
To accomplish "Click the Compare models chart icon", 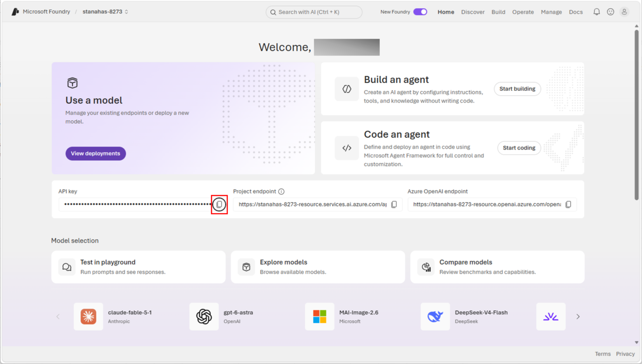I will (426, 267).
